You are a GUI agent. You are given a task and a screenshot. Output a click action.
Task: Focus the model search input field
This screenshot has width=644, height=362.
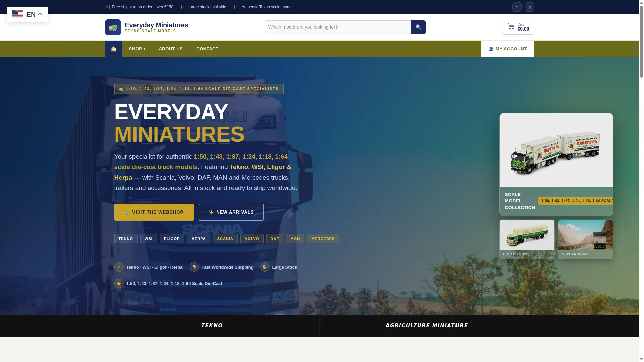click(337, 27)
